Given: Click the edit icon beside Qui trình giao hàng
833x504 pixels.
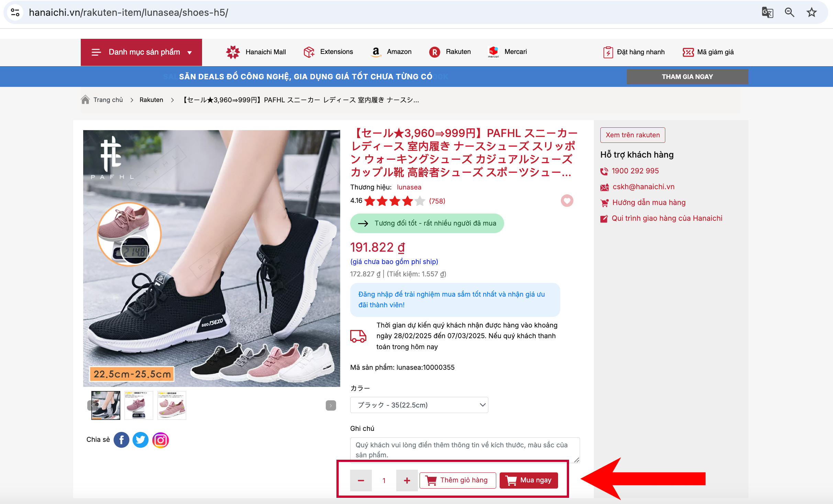Looking at the screenshot, I should pos(604,219).
